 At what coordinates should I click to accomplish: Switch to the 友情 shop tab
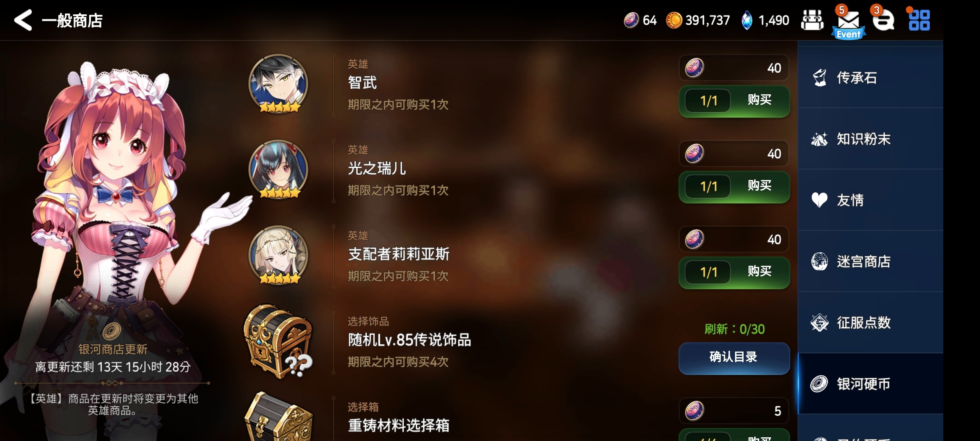pyautogui.click(x=871, y=200)
